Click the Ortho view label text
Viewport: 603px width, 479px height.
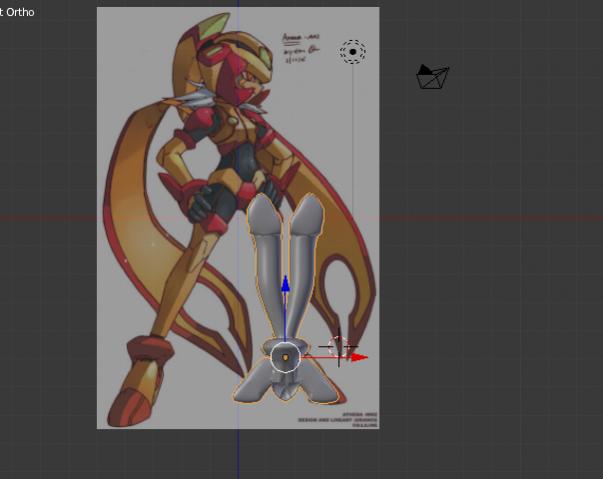tap(17, 12)
